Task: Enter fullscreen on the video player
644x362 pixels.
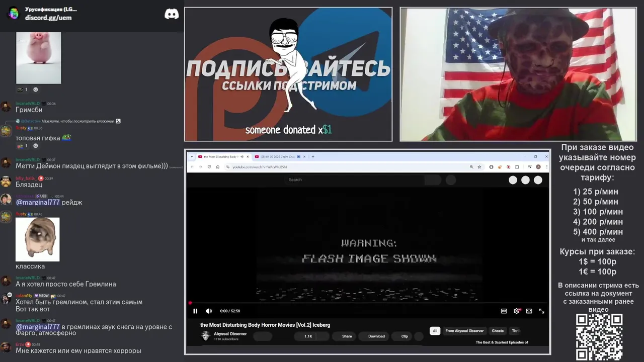Action: click(541, 311)
